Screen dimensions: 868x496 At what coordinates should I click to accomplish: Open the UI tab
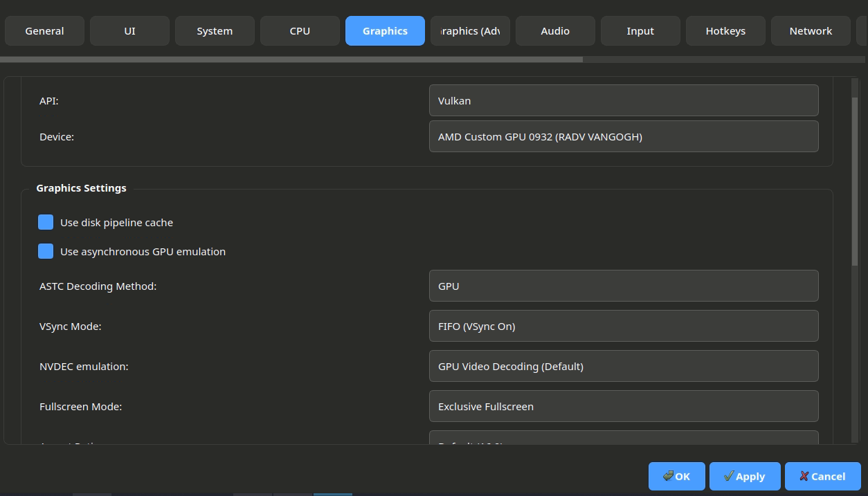point(129,31)
